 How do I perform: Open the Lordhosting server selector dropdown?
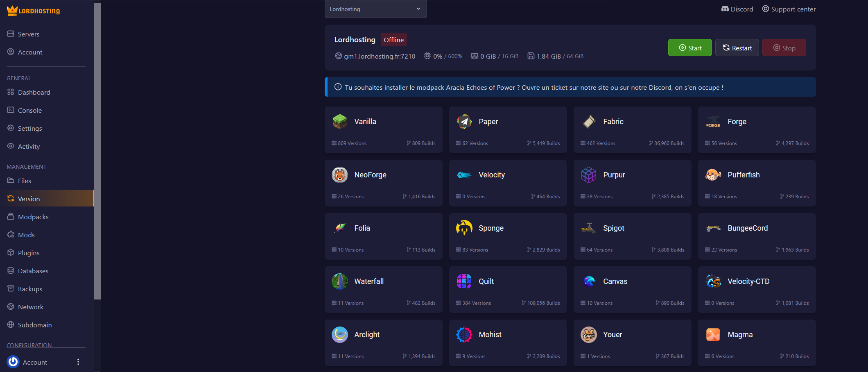coord(375,9)
